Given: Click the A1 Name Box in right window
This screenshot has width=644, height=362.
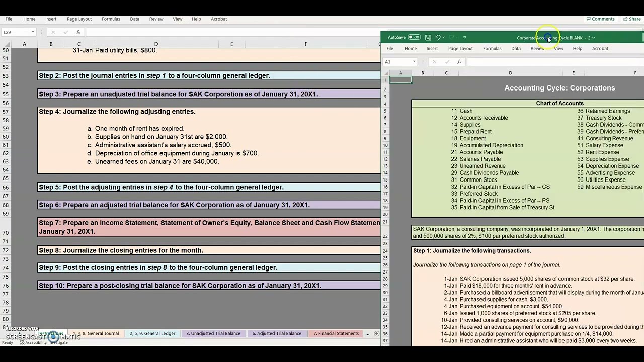Looking at the screenshot, I should click(397, 62).
